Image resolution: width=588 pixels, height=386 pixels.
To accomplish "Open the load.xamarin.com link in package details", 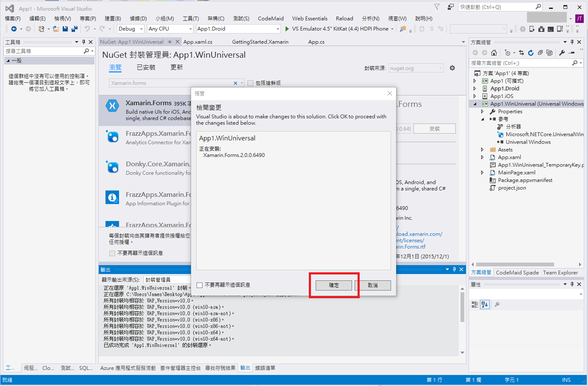I will (x=419, y=234).
